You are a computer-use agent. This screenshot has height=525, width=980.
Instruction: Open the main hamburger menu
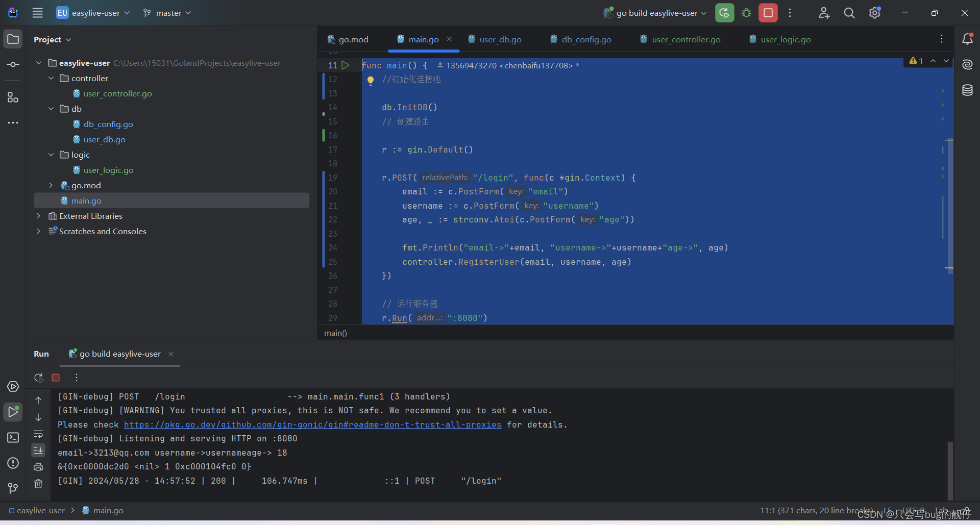click(37, 13)
